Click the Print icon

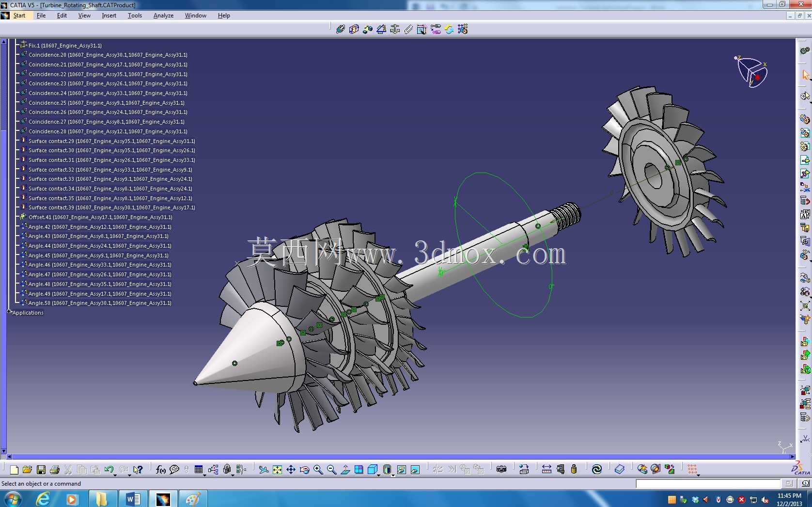pos(54,469)
